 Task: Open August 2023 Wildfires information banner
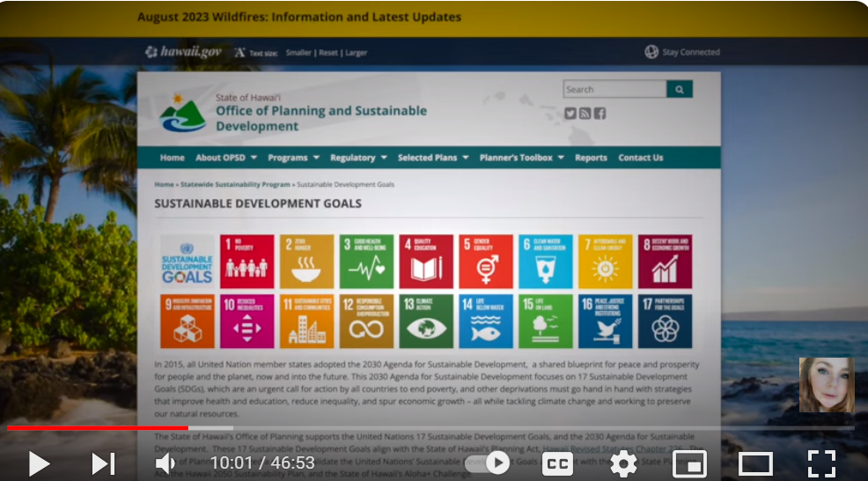299,18
